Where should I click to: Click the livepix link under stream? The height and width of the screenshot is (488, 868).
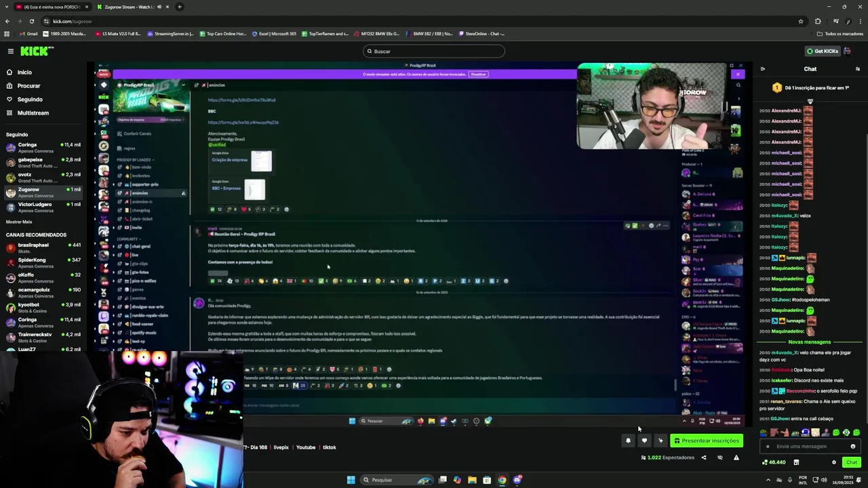281,447
